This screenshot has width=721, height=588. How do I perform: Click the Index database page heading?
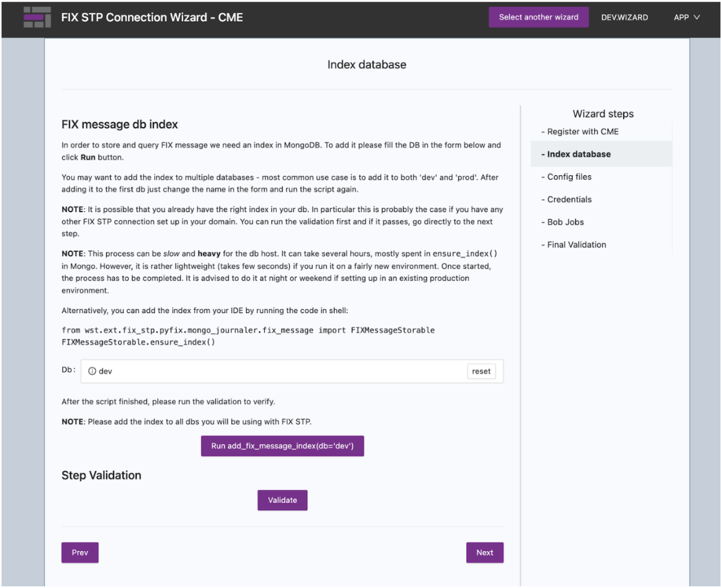point(367,64)
